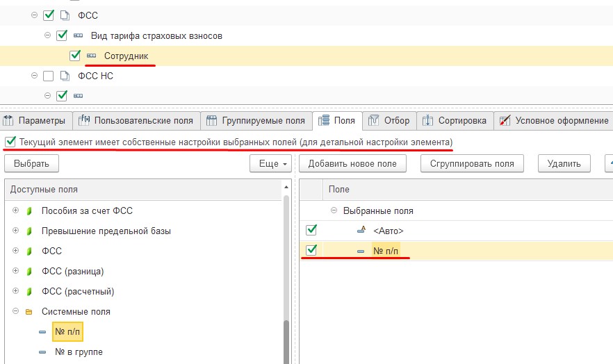Expand Пособия за счет ФСС field
The image size is (613, 364).
[x=15, y=210]
